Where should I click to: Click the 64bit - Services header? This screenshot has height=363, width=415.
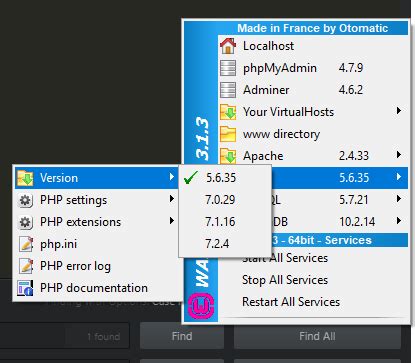[339, 240]
